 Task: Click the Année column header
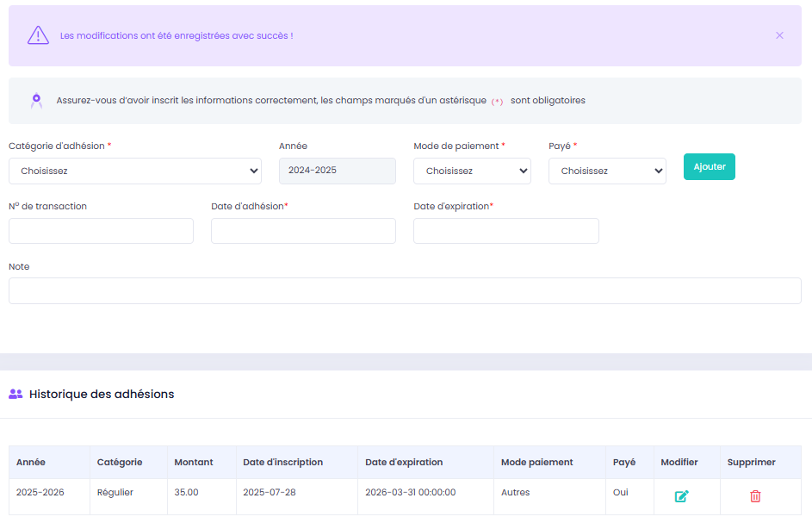pyautogui.click(x=31, y=463)
